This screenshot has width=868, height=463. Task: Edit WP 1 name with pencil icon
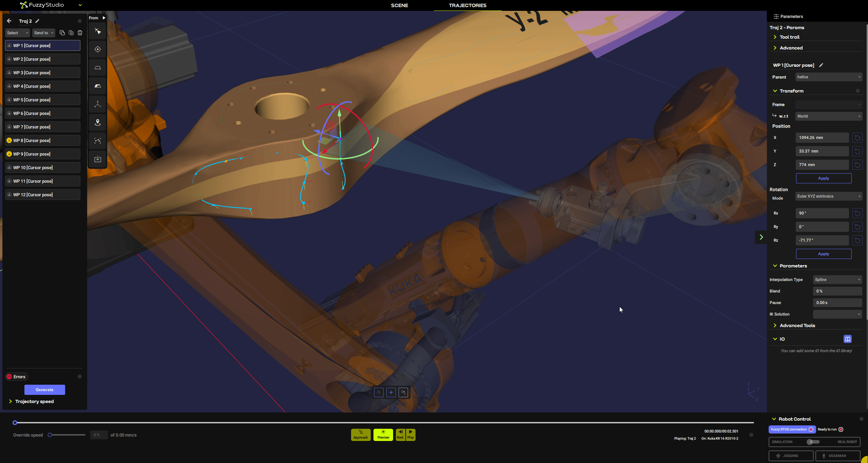pos(821,65)
